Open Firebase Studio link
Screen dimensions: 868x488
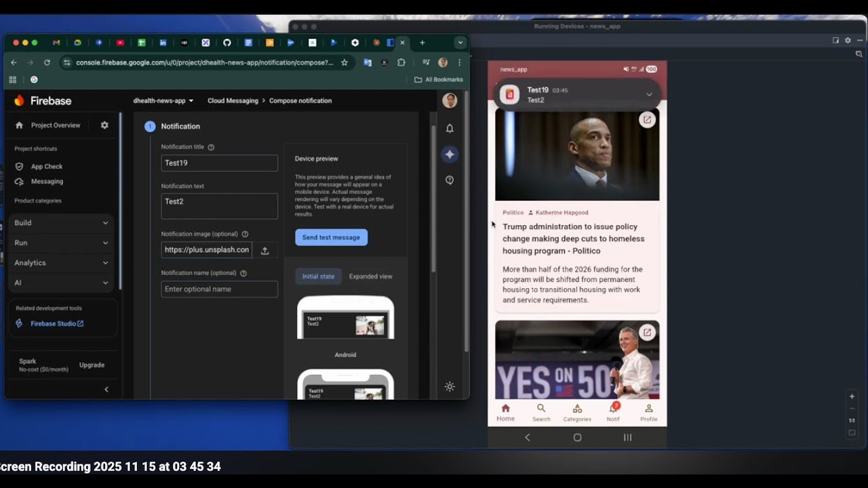coord(57,324)
